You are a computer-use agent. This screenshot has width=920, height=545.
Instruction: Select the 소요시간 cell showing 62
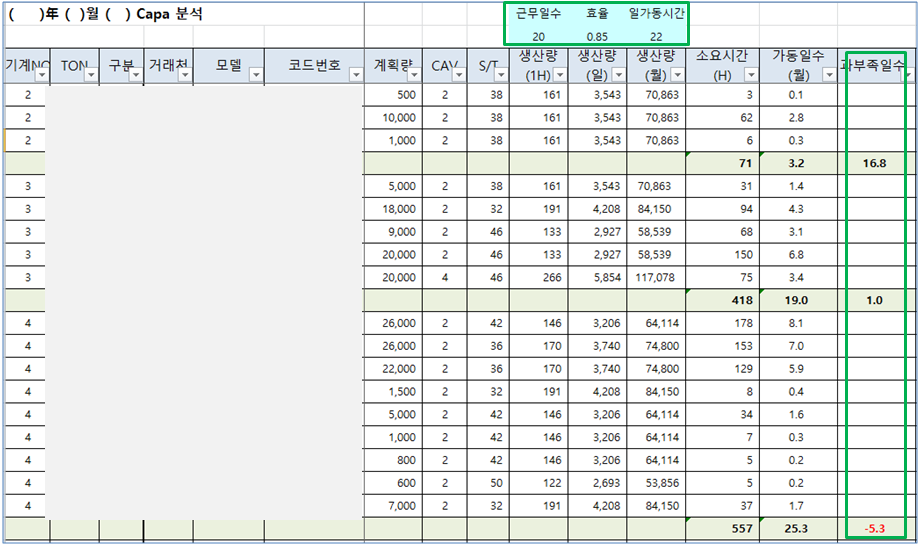click(722, 118)
